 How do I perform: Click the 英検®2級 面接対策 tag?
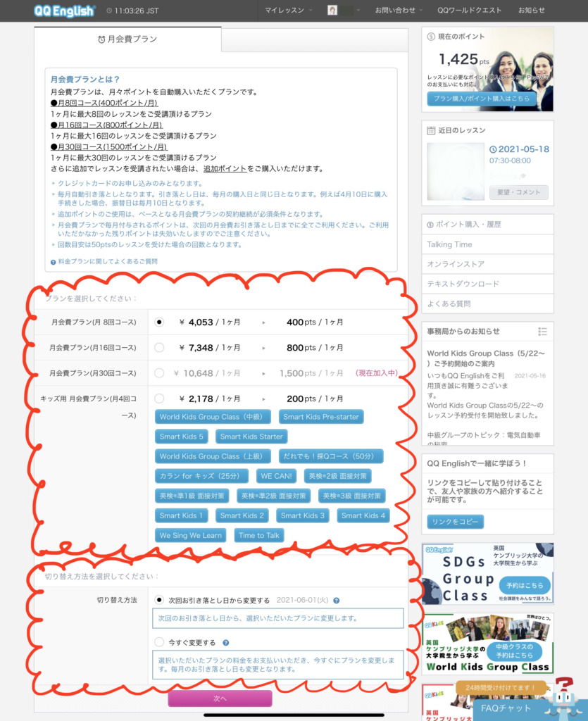[x=338, y=477]
